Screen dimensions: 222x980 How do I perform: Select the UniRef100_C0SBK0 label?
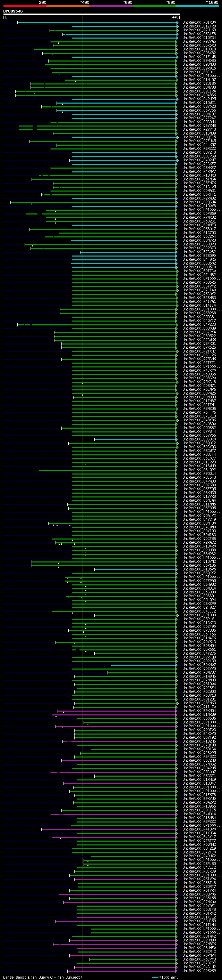coord(199,439)
